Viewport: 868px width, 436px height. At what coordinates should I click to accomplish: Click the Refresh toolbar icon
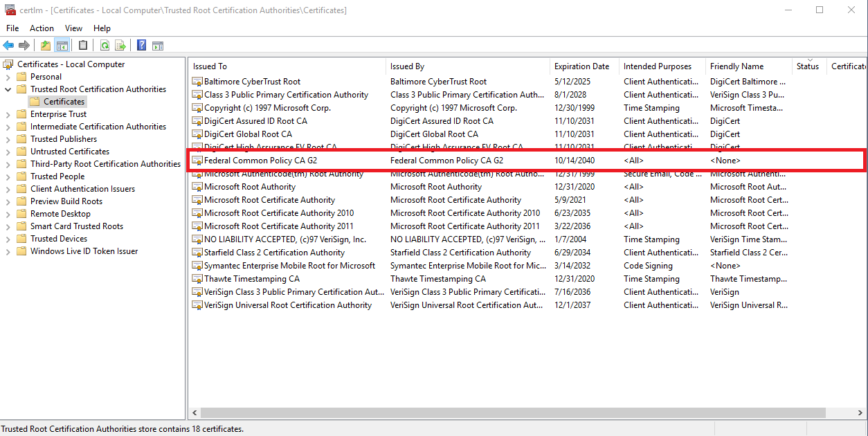coord(105,46)
